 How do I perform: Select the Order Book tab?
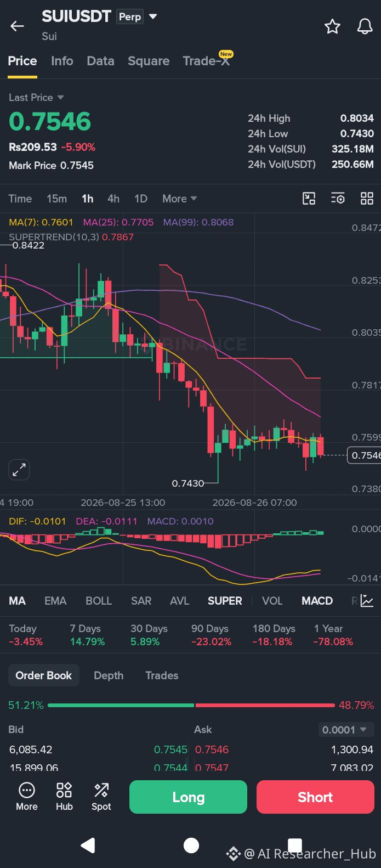(44, 675)
